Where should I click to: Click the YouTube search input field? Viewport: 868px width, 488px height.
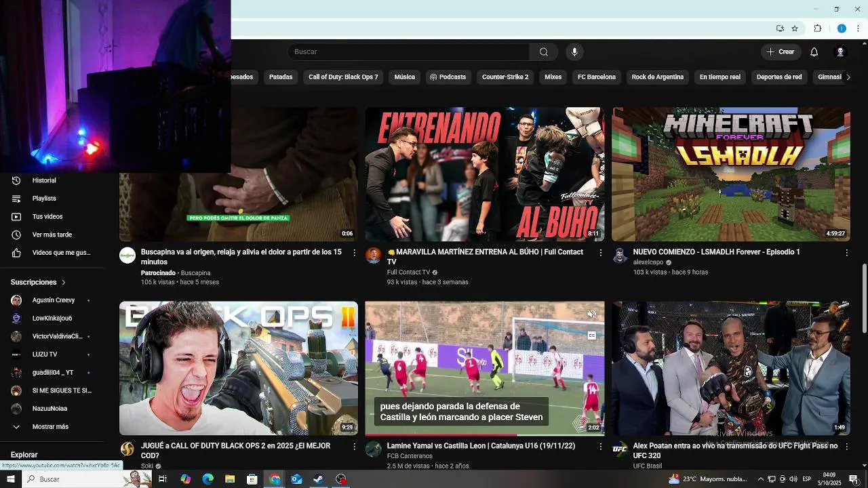tap(408, 52)
